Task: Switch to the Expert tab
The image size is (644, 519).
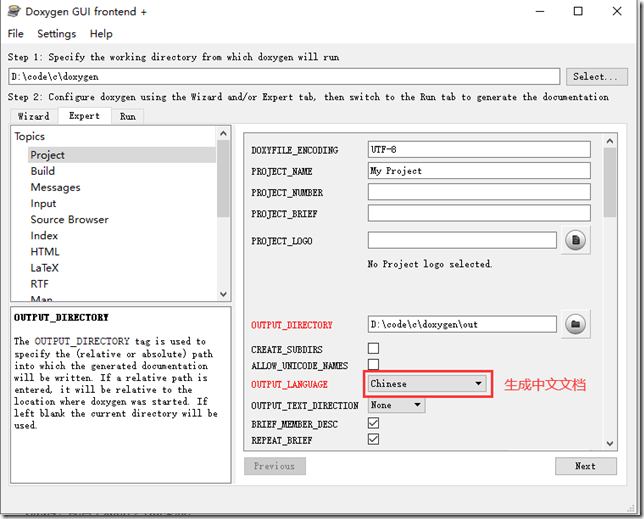Action: 84,116
